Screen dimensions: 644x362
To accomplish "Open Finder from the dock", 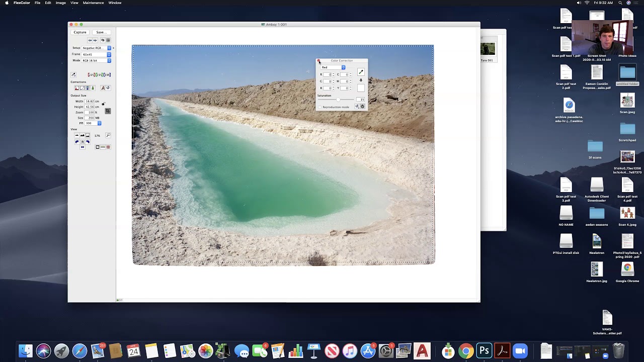I will [x=25, y=350].
